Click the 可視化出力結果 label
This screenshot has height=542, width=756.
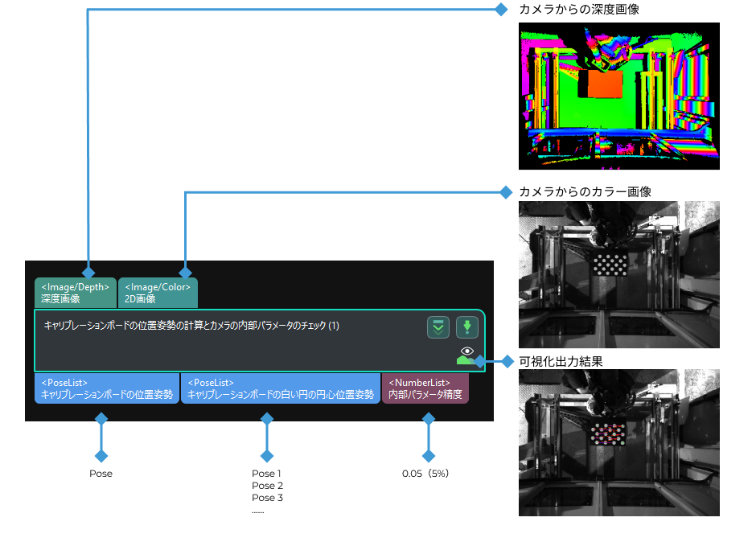561,362
